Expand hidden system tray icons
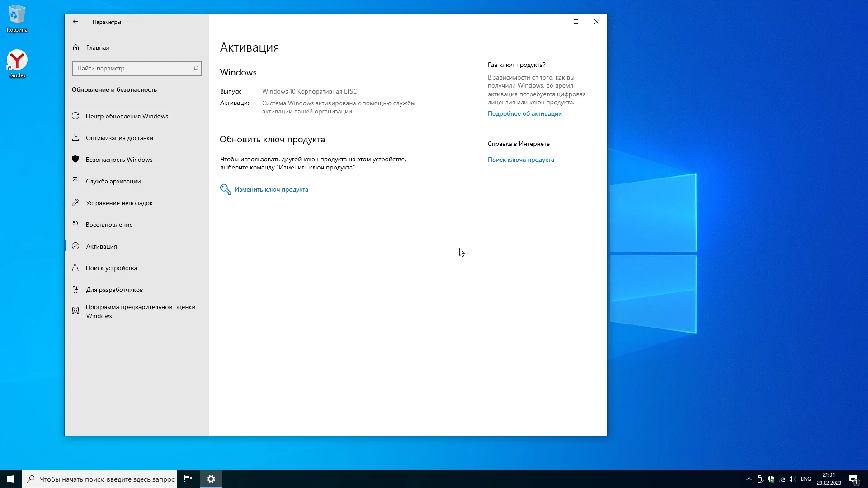 [x=749, y=479]
